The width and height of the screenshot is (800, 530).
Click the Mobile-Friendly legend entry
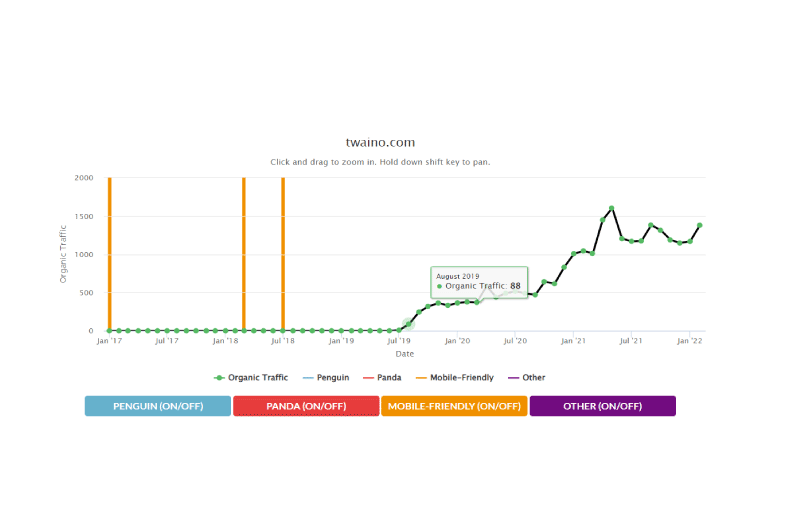(455, 377)
